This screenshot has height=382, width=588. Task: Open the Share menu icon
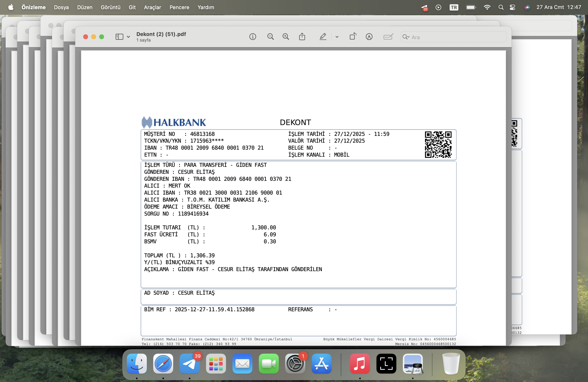302,37
